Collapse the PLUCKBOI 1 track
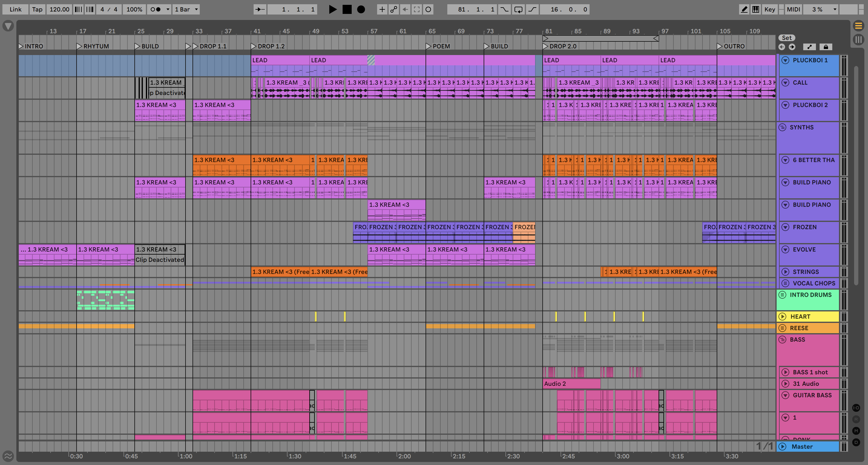 (785, 60)
